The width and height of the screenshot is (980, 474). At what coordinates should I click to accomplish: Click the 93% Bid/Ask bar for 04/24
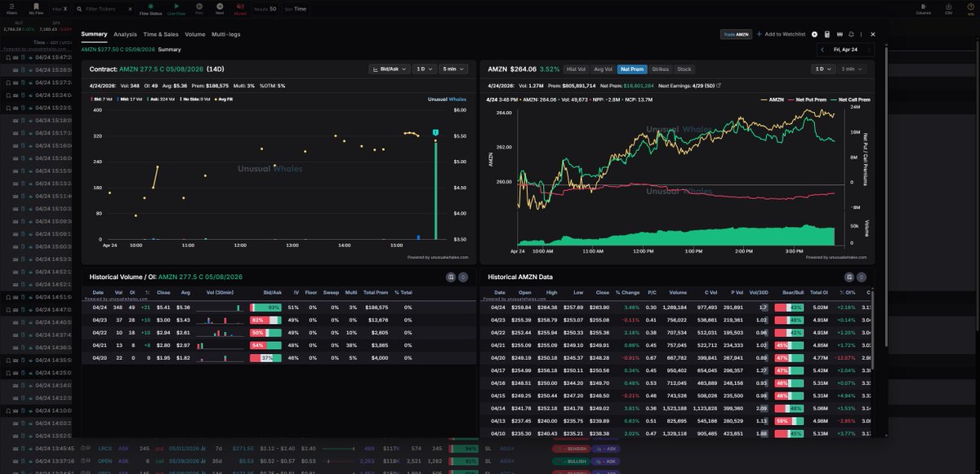[266, 307]
